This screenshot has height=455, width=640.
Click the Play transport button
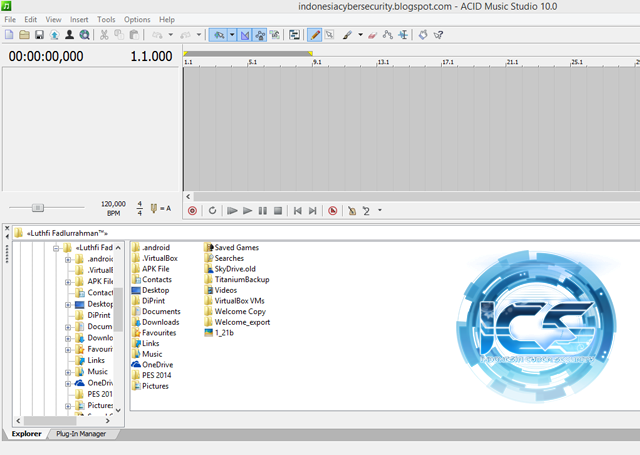tap(247, 211)
